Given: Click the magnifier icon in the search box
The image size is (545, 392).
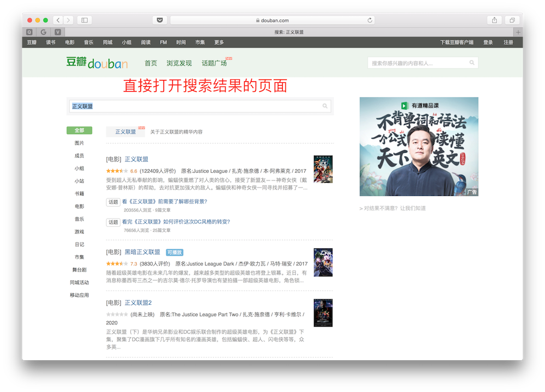Looking at the screenshot, I should [325, 106].
